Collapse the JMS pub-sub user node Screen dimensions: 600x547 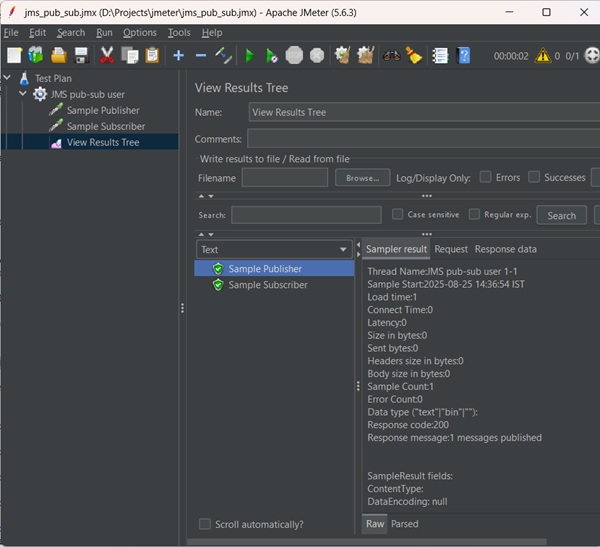pyautogui.click(x=23, y=94)
